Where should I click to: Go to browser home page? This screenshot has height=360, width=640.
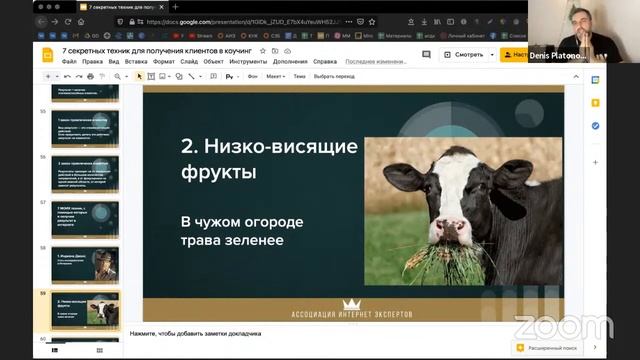[x=81, y=22]
